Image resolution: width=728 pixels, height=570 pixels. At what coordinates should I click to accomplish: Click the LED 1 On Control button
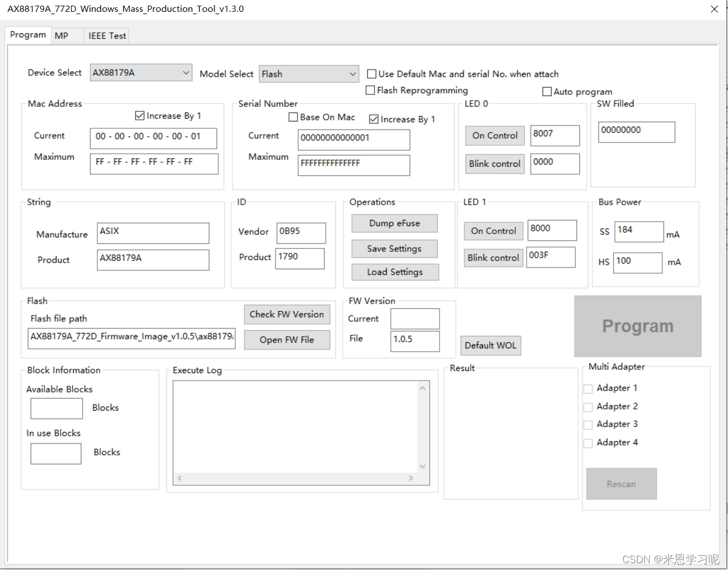point(494,231)
